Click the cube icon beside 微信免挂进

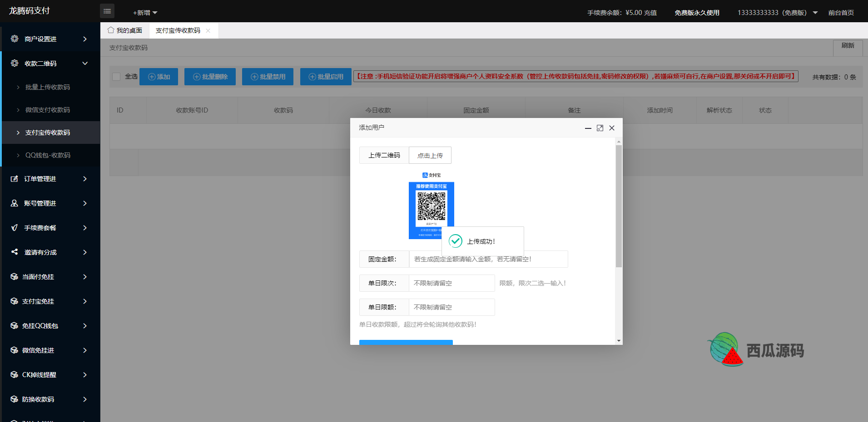click(15, 350)
